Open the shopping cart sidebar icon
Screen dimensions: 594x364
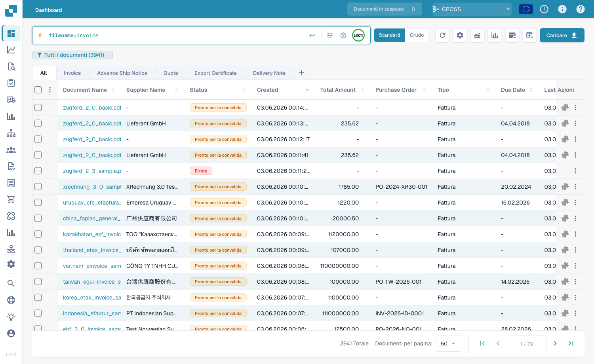point(11,199)
